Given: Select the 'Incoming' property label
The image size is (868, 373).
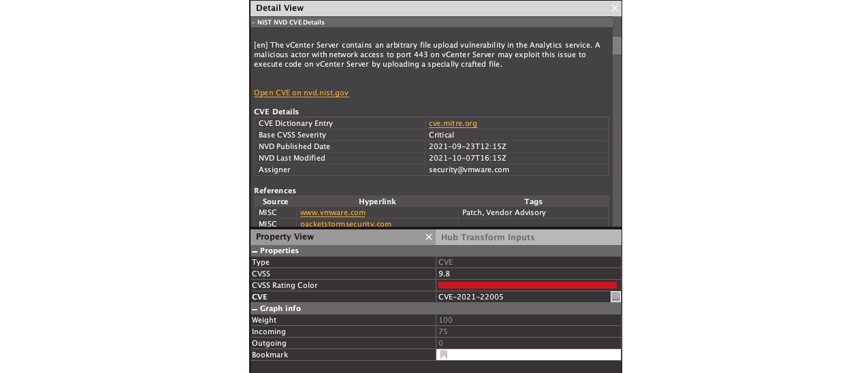Looking at the screenshot, I should click(x=268, y=331).
